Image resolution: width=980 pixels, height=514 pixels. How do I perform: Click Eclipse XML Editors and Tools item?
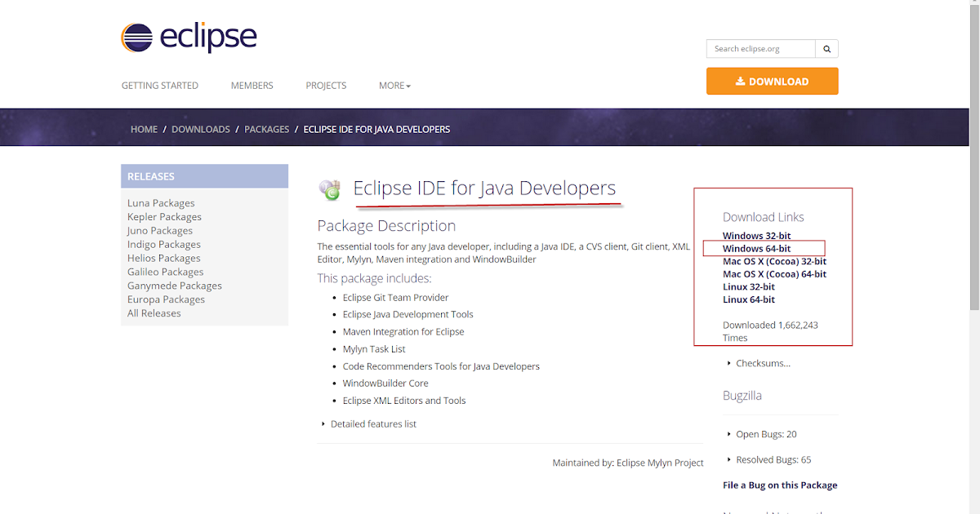point(404,401)
